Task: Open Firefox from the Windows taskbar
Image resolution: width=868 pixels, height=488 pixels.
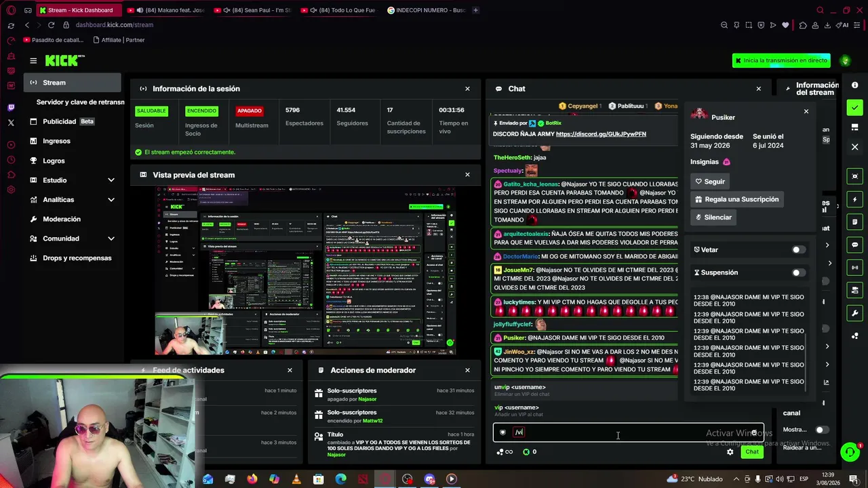Action: point(252,479)
